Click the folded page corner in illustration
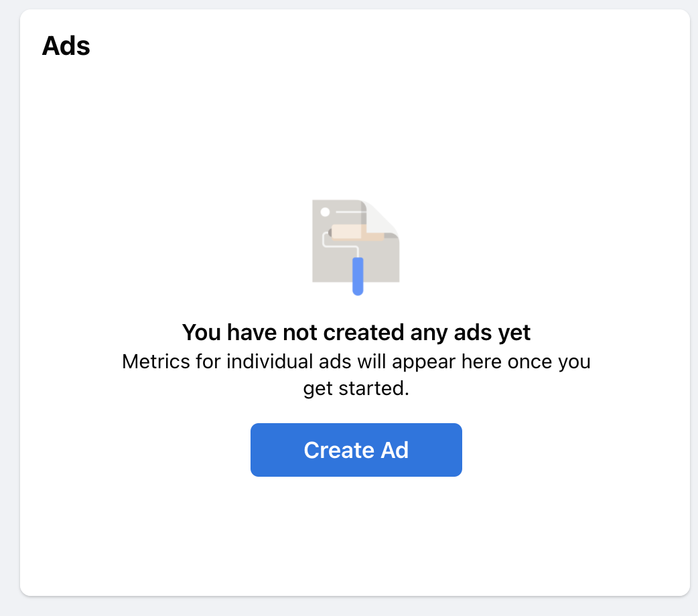The height and width of the screenshot is (616, 698). [x=382, y=217]
